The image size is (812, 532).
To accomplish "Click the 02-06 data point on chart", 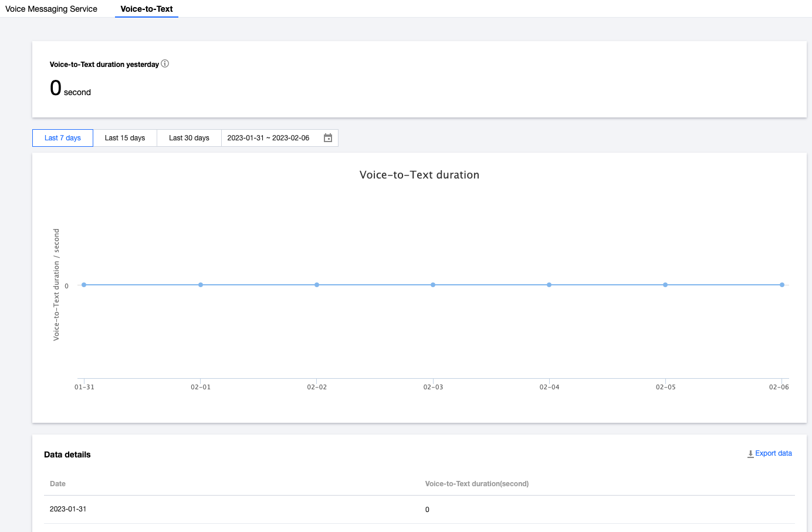I will coord(782,285).
